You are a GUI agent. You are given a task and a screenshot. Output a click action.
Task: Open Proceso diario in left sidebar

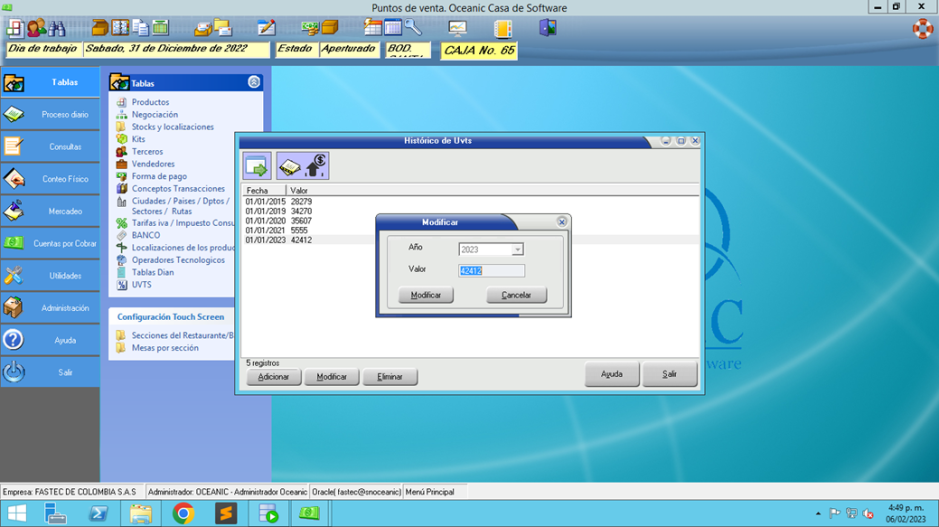(x=65, y=115)
